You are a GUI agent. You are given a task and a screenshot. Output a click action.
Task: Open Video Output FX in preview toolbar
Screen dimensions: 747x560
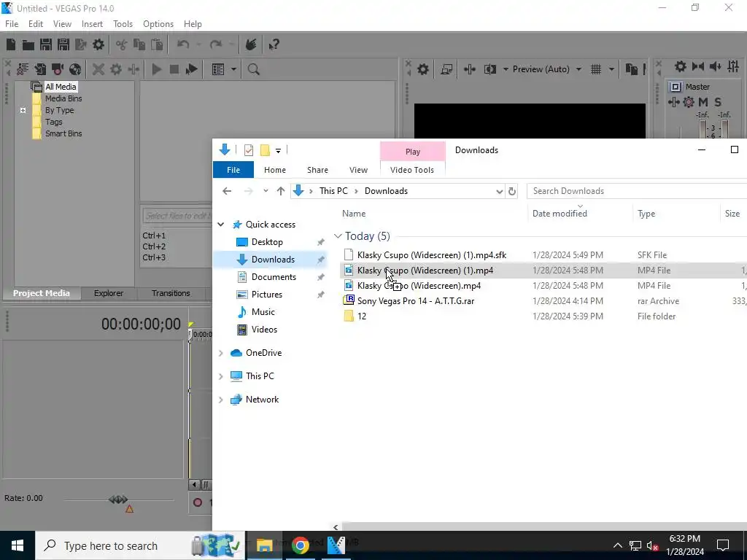(469, 69)
